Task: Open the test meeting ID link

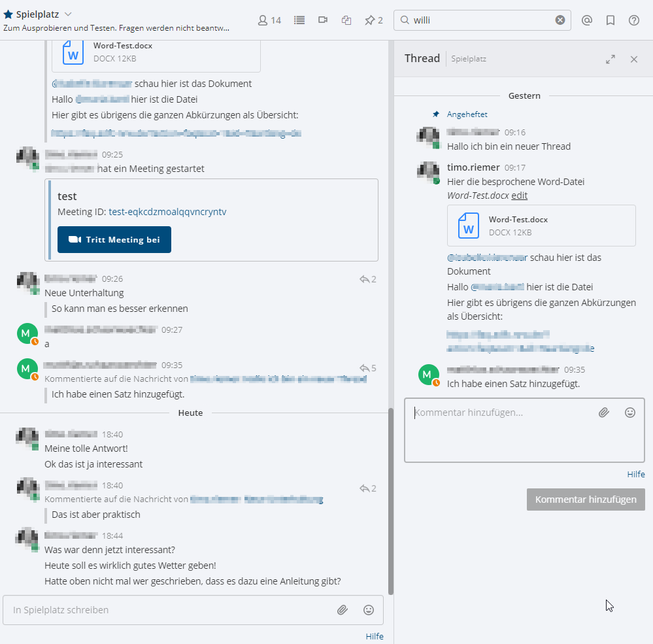Action: click(167, 212)
